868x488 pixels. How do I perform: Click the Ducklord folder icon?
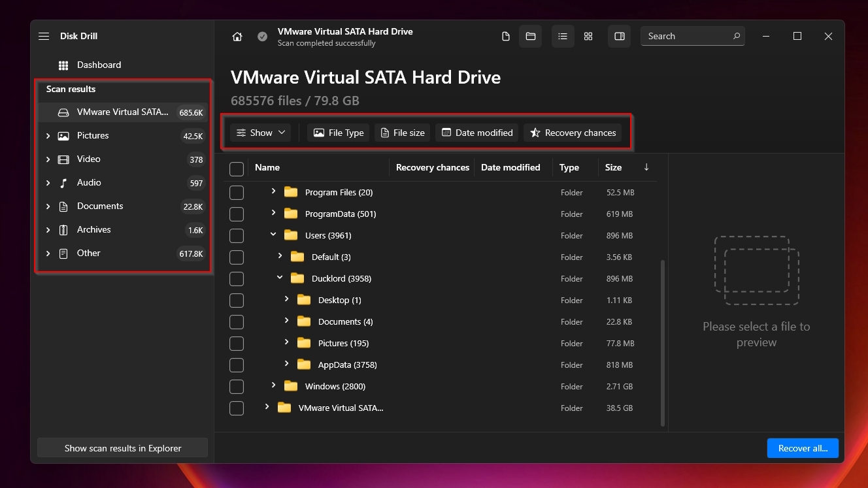coord(297,278)
